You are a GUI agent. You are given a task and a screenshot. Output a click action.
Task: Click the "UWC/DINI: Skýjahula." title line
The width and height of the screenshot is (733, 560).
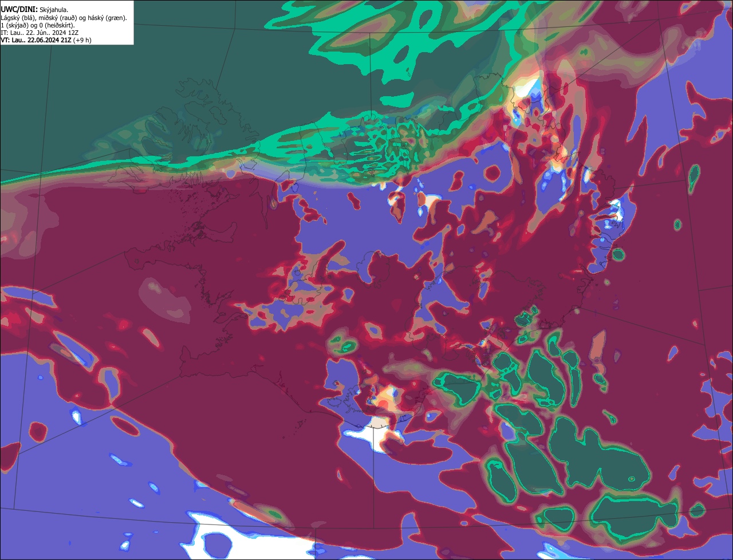tap(34, 10)
